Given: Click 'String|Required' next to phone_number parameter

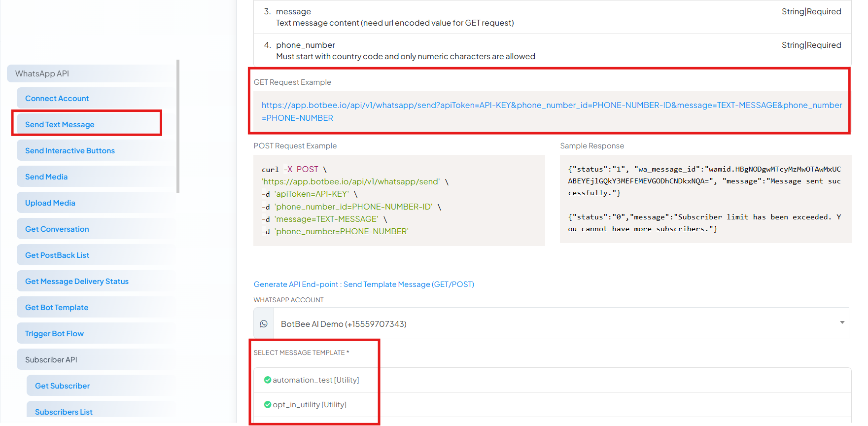Looking at the screenshot, I should coord(811,45).
